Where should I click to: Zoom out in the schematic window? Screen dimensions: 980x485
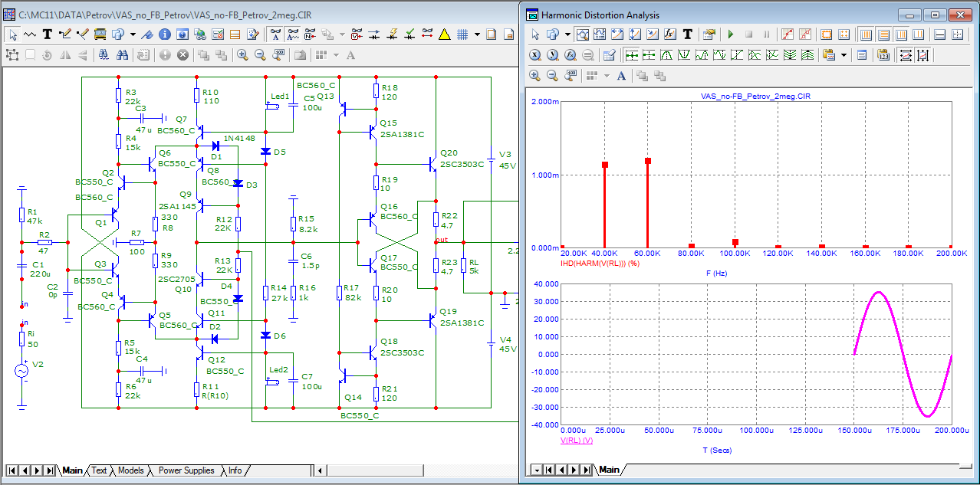click(260, 54)
